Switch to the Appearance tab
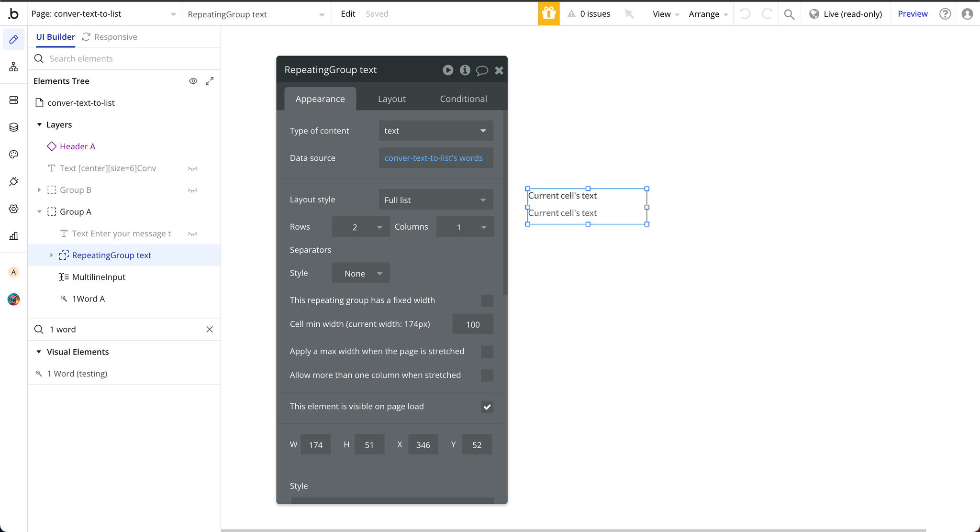The height and width of the screenshot is (532, 980). click(320, 99)
